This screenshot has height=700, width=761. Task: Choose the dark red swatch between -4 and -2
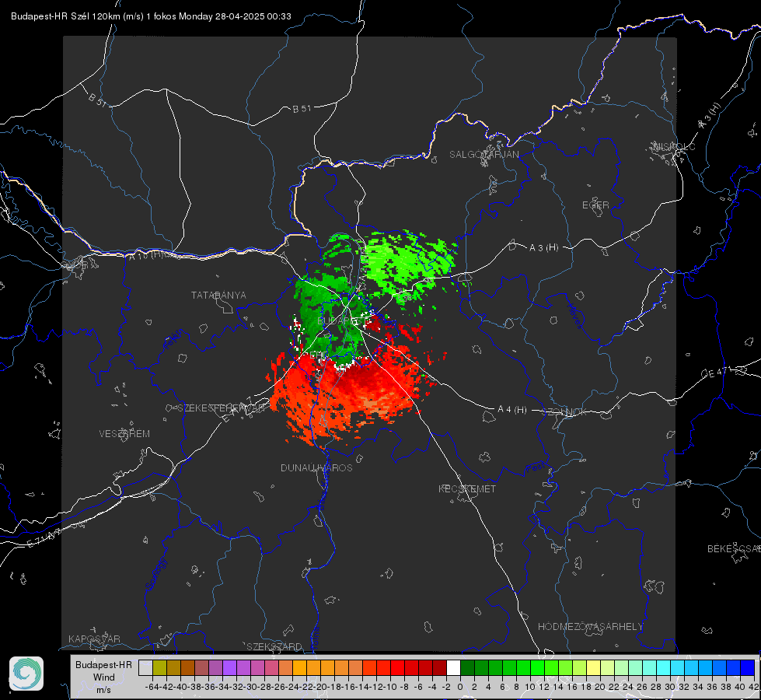tap(439, 667)
